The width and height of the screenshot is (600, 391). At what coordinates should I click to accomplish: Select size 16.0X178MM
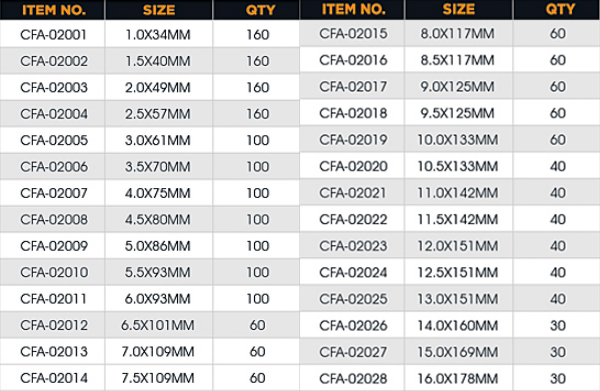click(458, 379)
